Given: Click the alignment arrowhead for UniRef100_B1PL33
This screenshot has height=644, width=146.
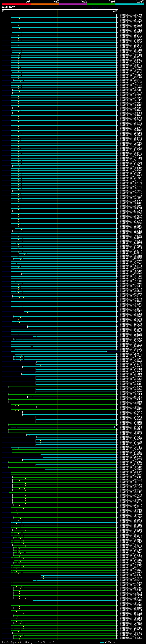Looking at the screenshot, I should [106, 352].
